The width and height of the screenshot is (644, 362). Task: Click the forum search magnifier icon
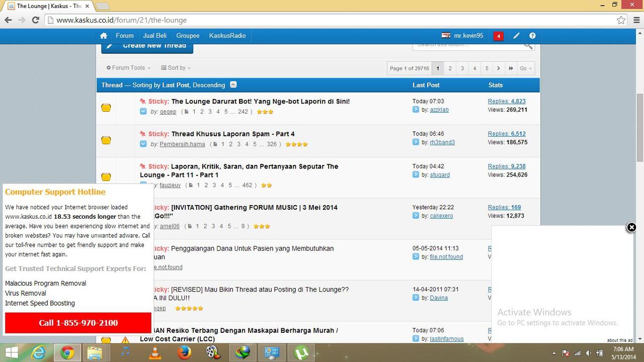528,46
